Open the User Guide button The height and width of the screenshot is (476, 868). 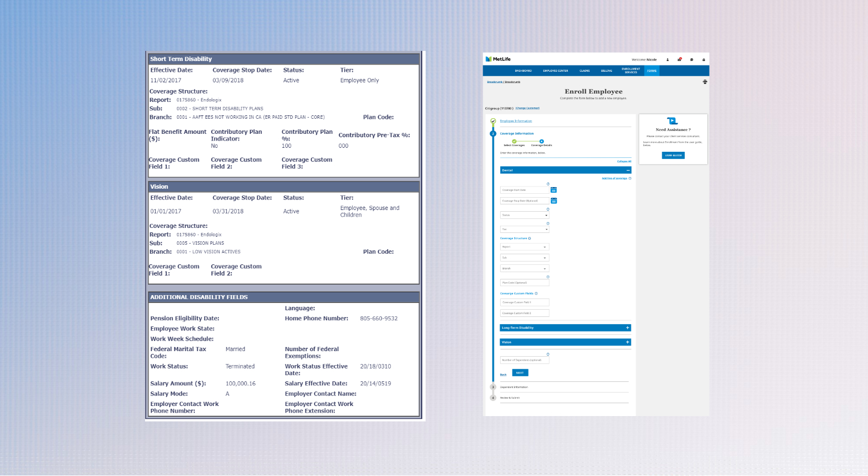click(x=673, y=155)
